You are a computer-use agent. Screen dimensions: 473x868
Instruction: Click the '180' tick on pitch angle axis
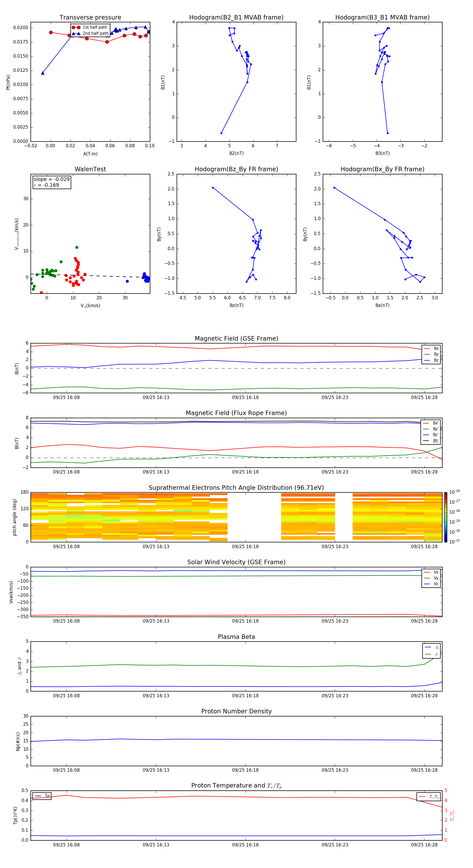tap(25, 492)
